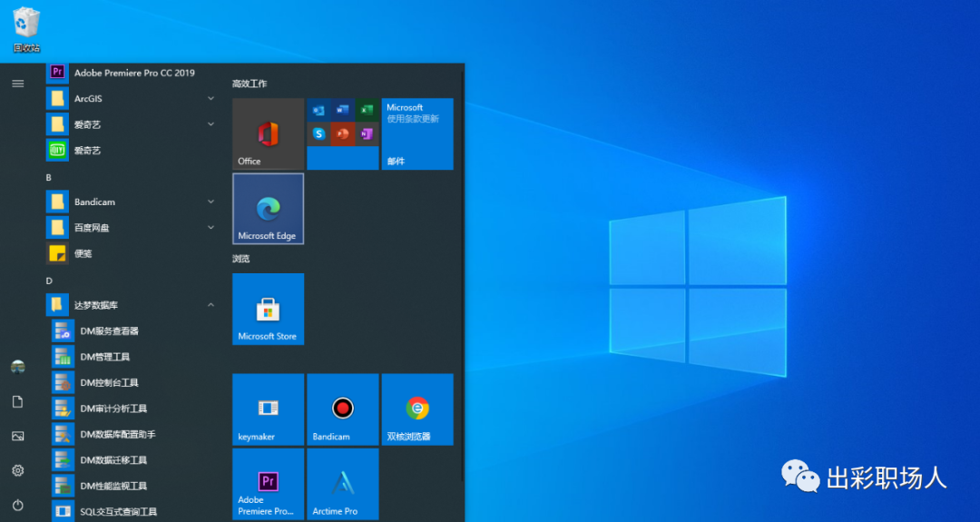This screenshot has height=522, width=980.
Task: Open Pictures from Start sidebar
Action: point(17,437)
